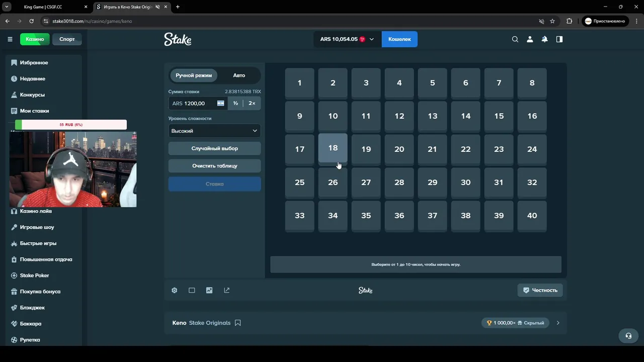The image size is (644, 362).
Task: Click the Stake logo in header
Action: tap(178, 39)
